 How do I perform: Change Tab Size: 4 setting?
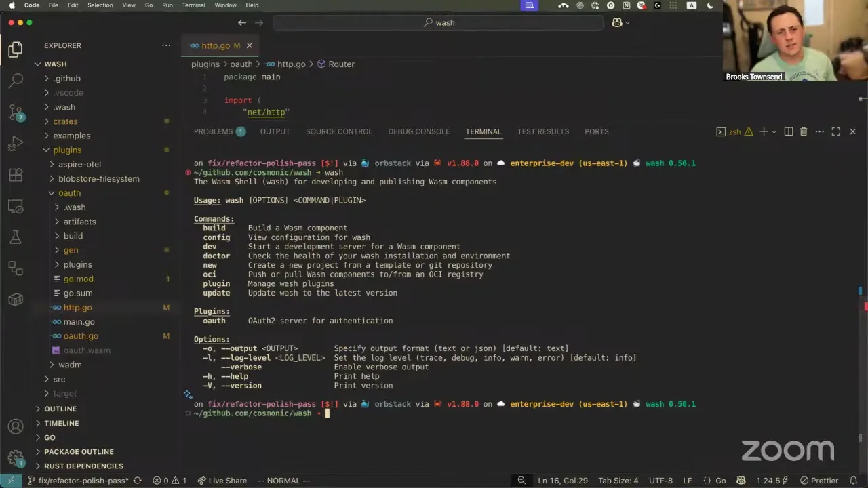point(618,481)
